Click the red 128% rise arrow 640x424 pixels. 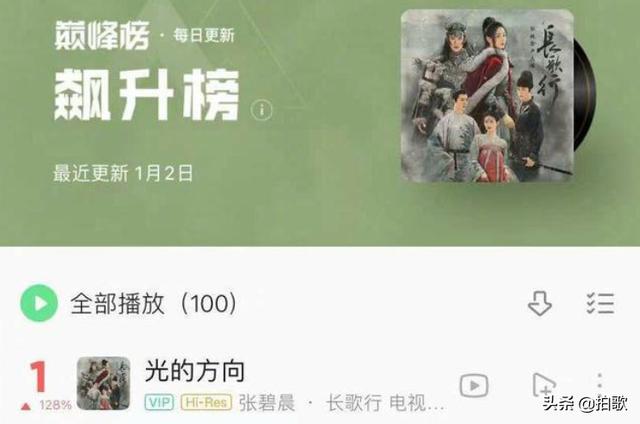pos(26,406)
